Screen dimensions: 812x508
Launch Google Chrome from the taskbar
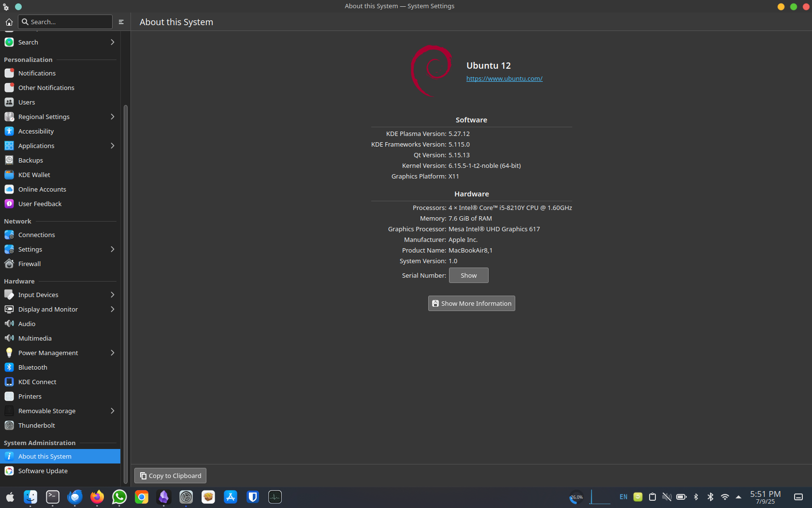click(142, 497)
